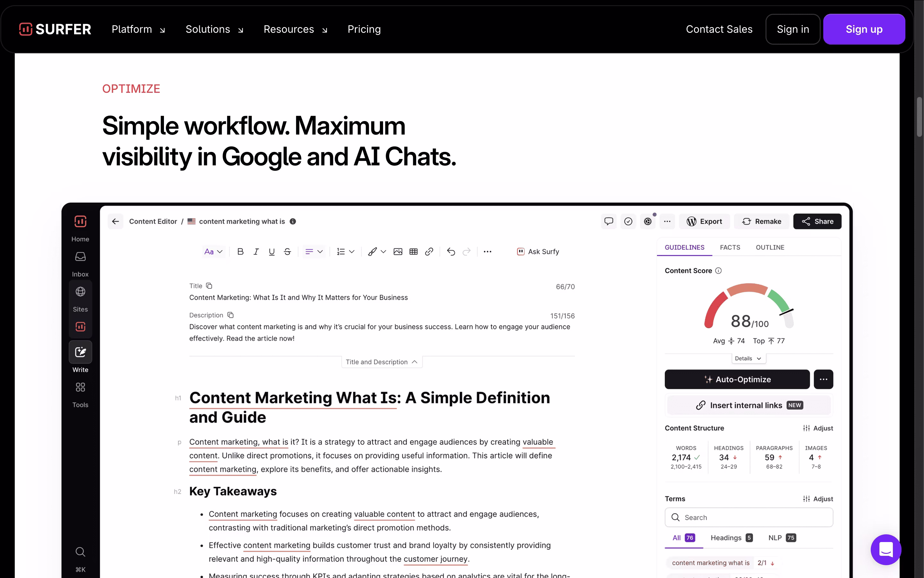Click the Surfer logo in the navbar
The image size is (924, 578).
pyautogui.click(x=55, y=29)
